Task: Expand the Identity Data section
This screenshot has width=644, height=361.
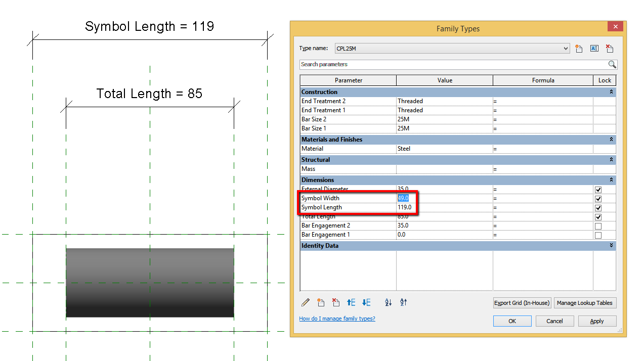Action: click(x=611, y=246)
